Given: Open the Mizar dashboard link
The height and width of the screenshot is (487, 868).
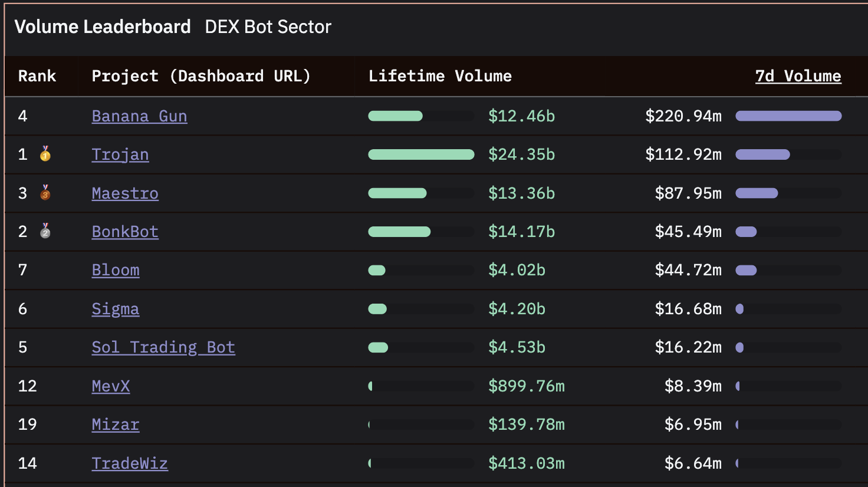Looking at the screenshot, I should 116,425.
